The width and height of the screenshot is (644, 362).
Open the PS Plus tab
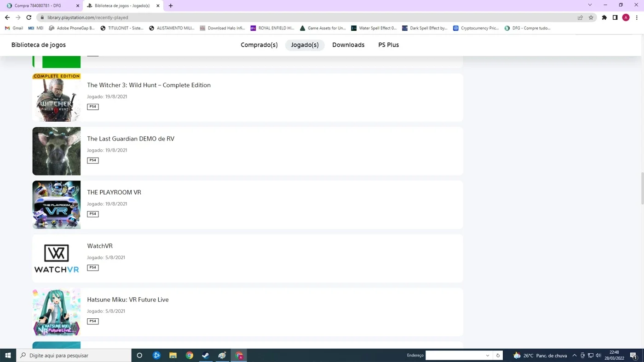[389, 45]
